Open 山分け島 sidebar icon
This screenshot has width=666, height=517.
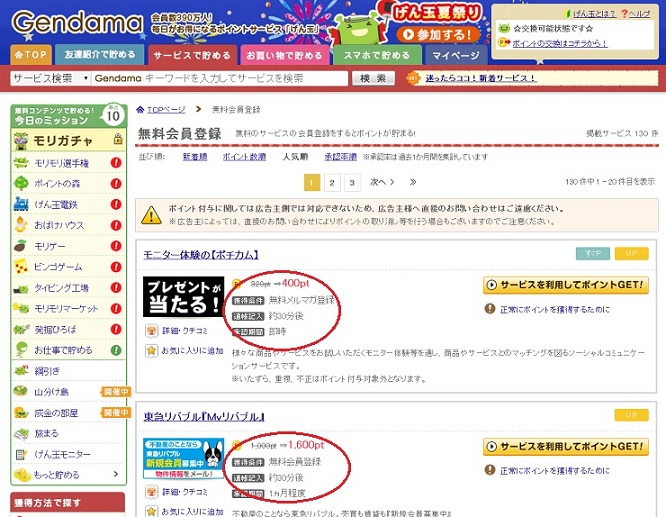pos(20,391)
